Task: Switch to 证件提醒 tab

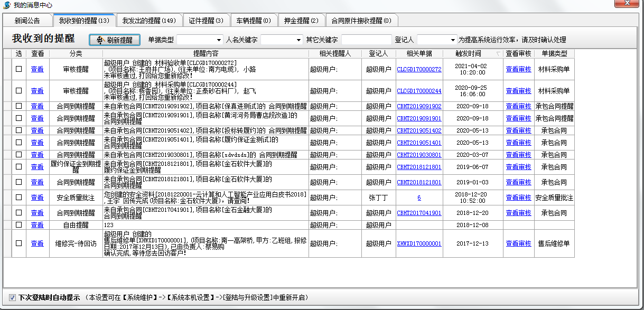Action: [x=207, y=21]
